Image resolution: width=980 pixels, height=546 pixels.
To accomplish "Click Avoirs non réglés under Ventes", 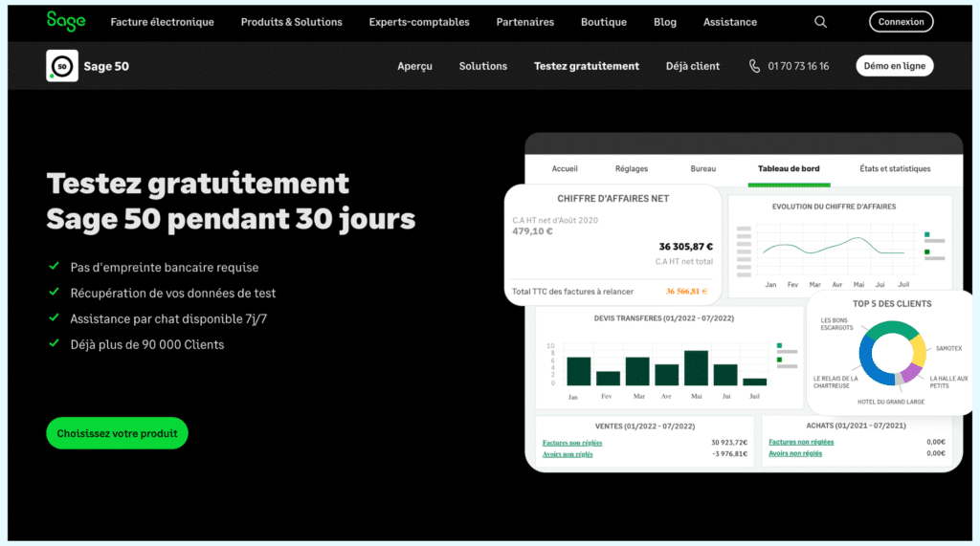I will pos(568,454).
